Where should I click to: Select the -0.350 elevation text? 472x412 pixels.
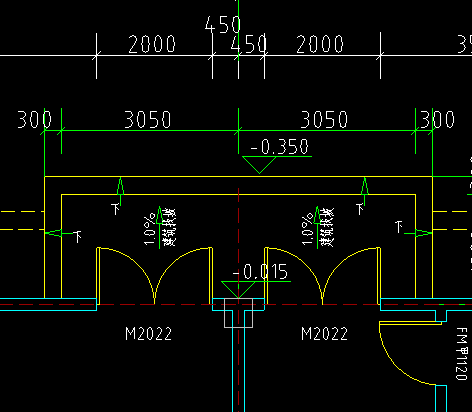coord(279,147)
